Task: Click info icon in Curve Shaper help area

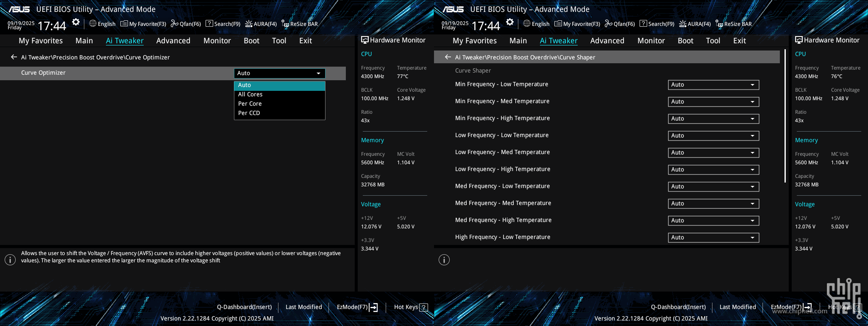Action: (x=444, y=260)
